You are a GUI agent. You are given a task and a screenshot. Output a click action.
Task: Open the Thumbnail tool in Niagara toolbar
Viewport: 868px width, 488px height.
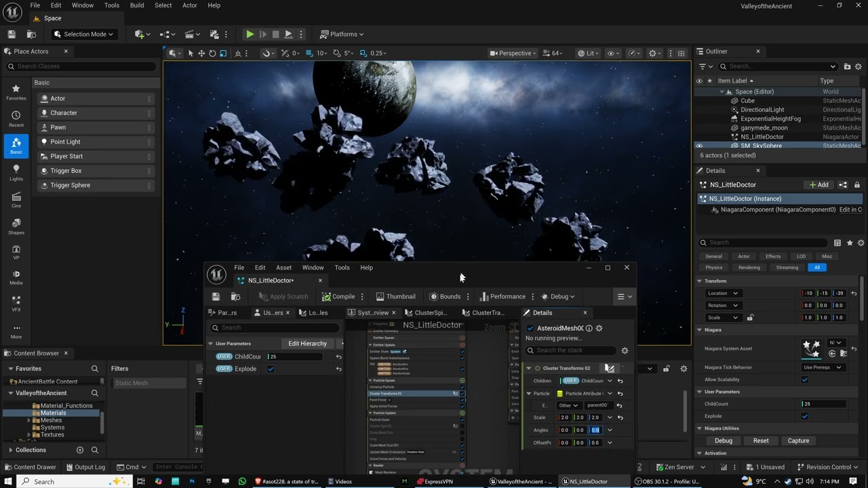pyautogui.click(x=395, y=296)
